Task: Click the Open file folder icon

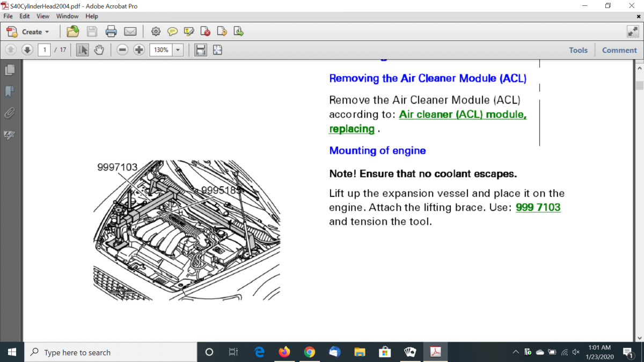Action: (x=72, y=32)
